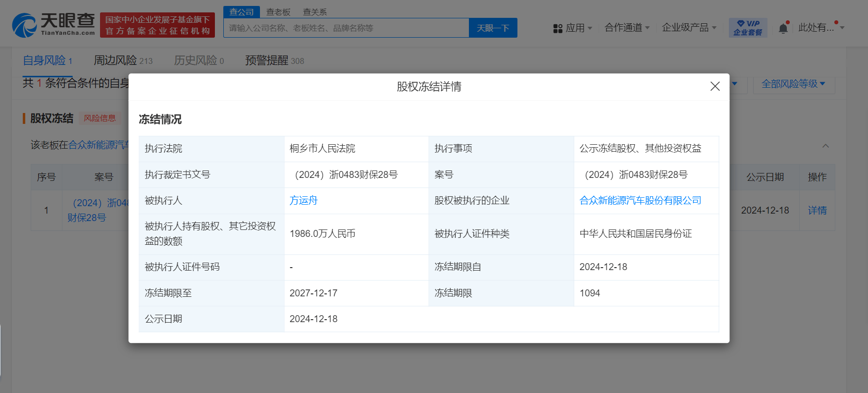Open the 全部风险等级 filter dropdown

pos(794,84)
